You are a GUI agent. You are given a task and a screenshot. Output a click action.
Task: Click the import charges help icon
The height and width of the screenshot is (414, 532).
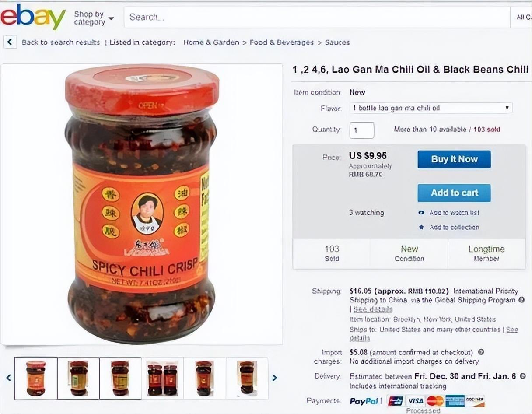pos(481,352)
